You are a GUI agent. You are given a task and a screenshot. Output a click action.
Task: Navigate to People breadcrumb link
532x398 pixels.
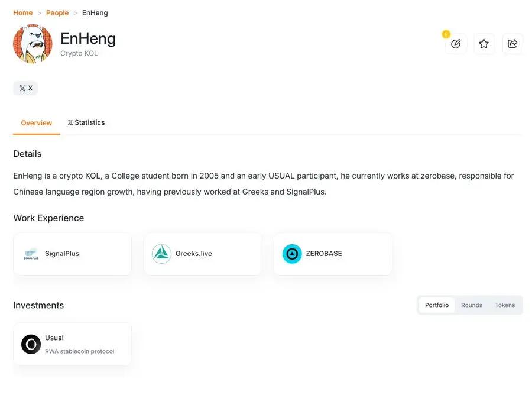coord(57,12)
